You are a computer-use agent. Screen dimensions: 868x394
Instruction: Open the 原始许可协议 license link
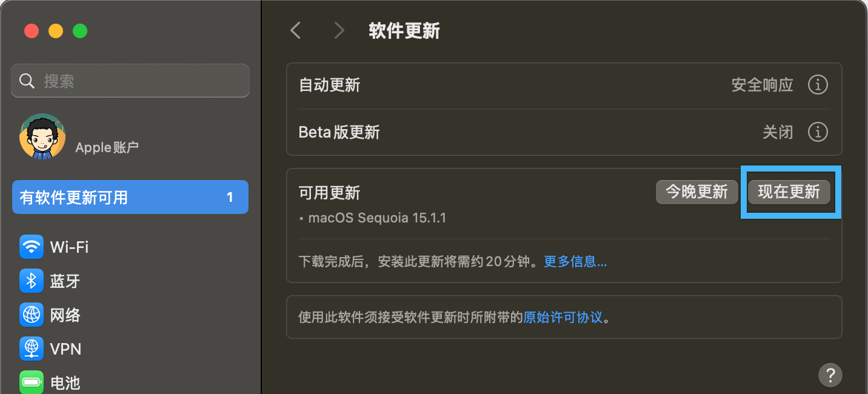pyautogui.click(x=563, y=317)
